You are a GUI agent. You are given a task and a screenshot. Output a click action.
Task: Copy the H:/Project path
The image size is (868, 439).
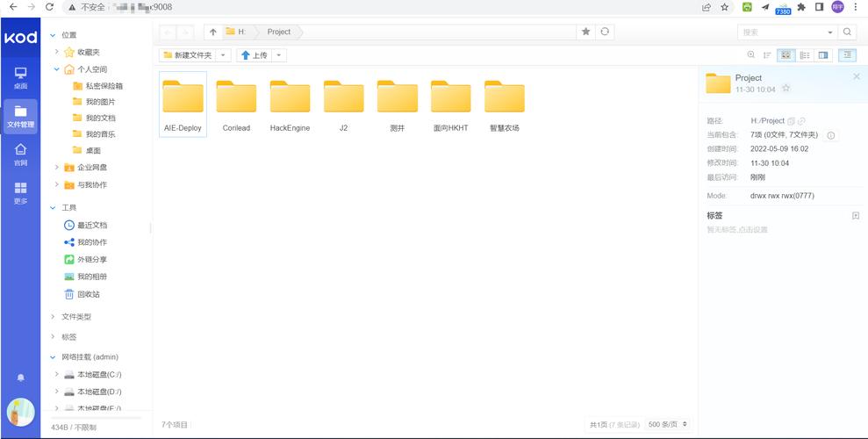point(791,120)
